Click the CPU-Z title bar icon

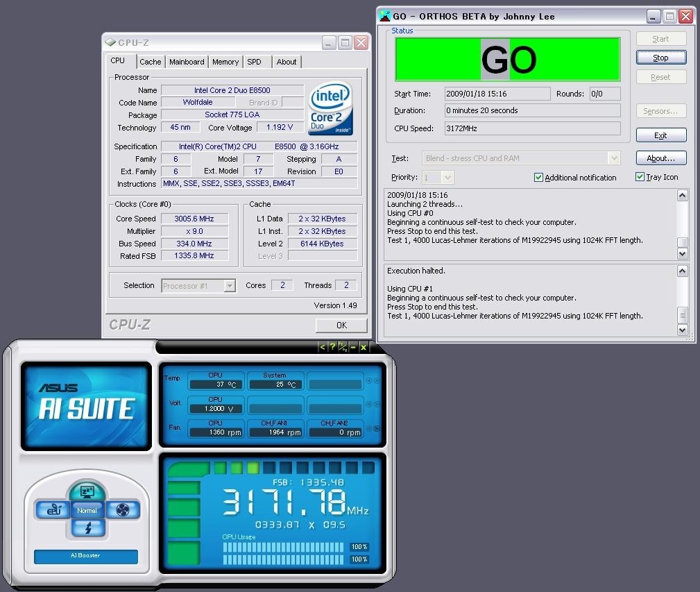click(110, 42)
